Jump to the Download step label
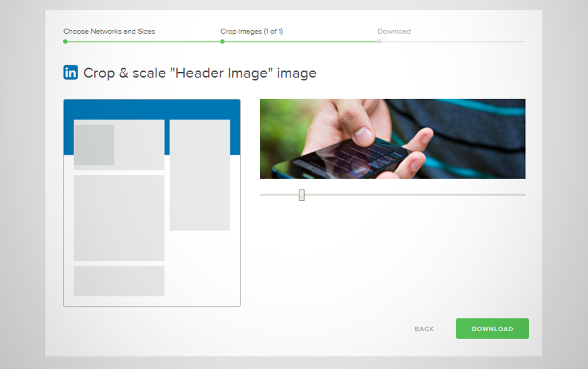Image resolution: width=588 pixels, height=369 pixels. click(x=394, y=31)
